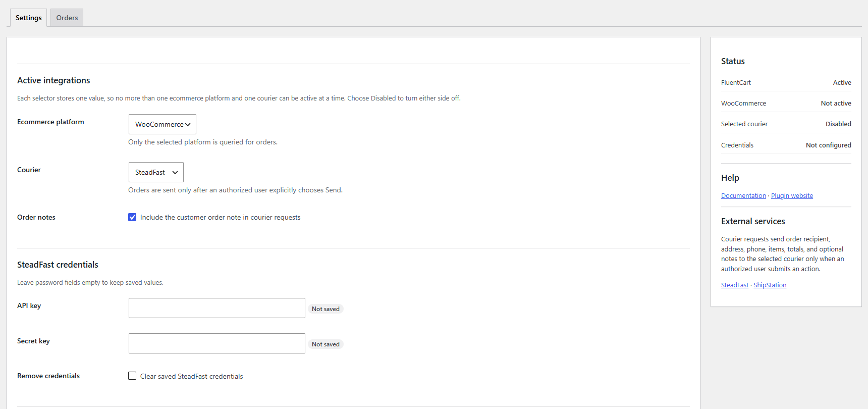Click 'Only the selected platform is queried' hint
This screenshot has height=409, width=868.
point(203,142)
